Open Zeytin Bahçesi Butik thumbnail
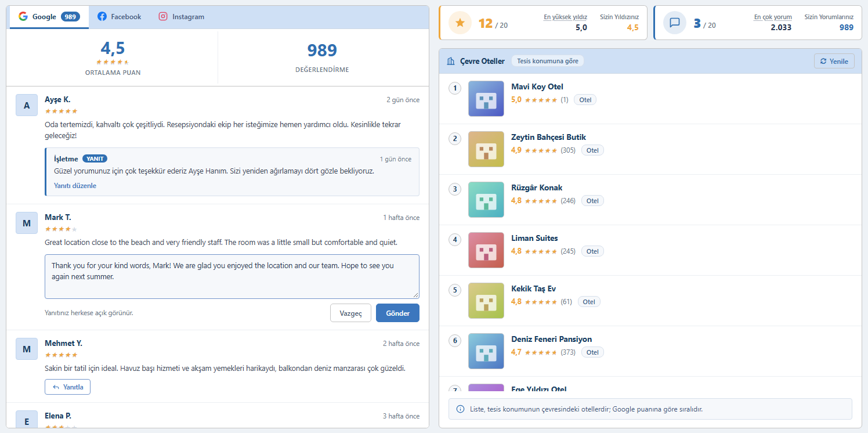The height and width of the screenshot is (433, 868). [486, 149]
